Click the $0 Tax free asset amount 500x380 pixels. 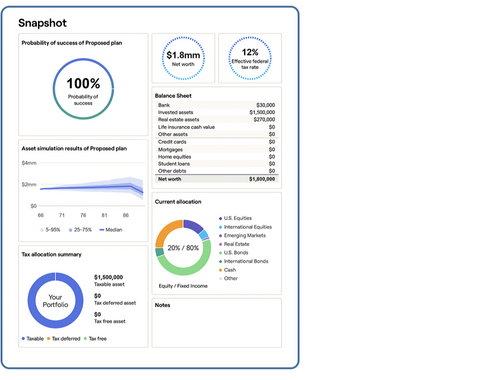[x=97, y=315]
